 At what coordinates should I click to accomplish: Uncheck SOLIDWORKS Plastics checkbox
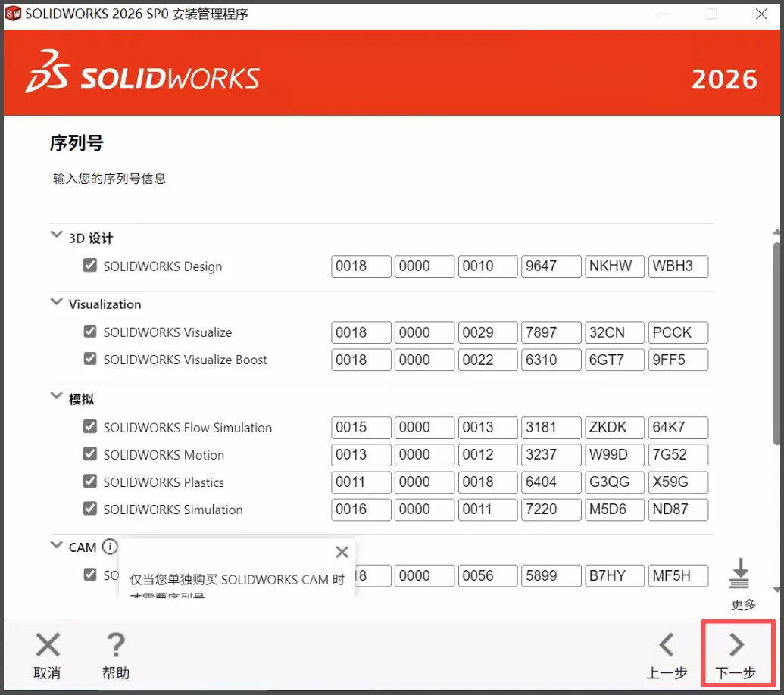tap(90, 482)
